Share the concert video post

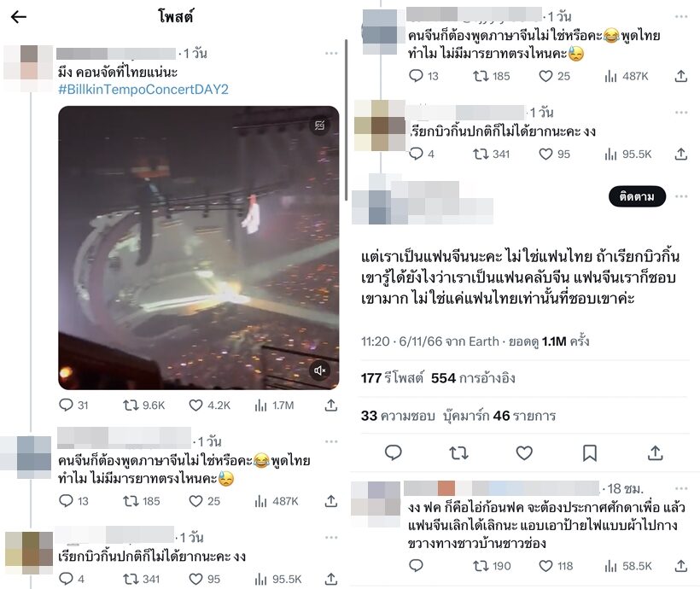tap(331, 405)
